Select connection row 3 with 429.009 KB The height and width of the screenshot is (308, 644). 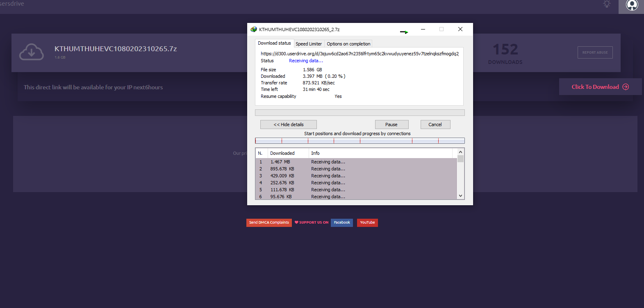pyautogui.click(x=356, y=176)
